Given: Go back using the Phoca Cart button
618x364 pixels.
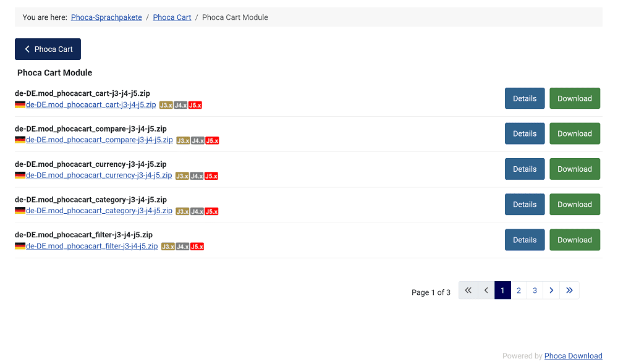Looking at the screenshot, I should tap(48, 49).
